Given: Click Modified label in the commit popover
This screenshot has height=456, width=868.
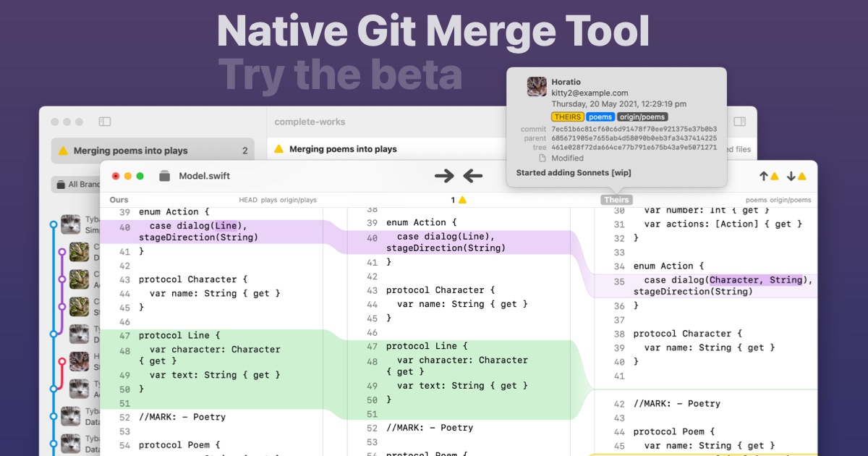Looking at the screenshot, I should [567, 158].
